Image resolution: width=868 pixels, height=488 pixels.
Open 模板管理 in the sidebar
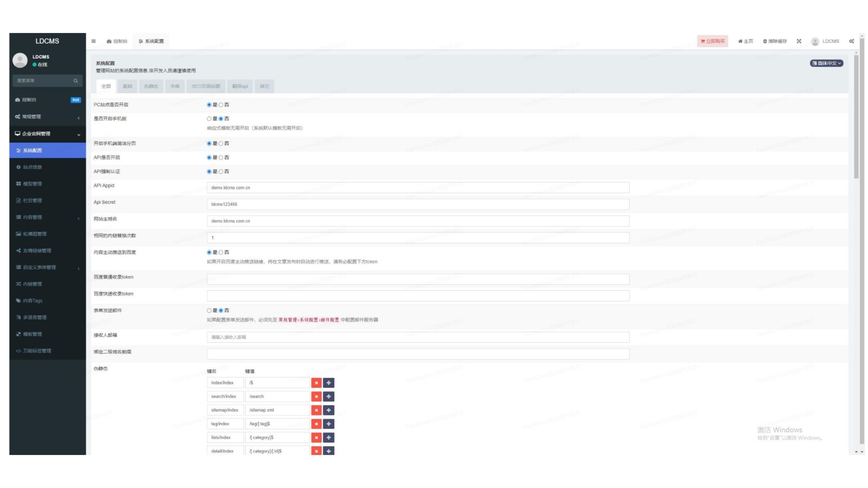click(x=48, y=334)
